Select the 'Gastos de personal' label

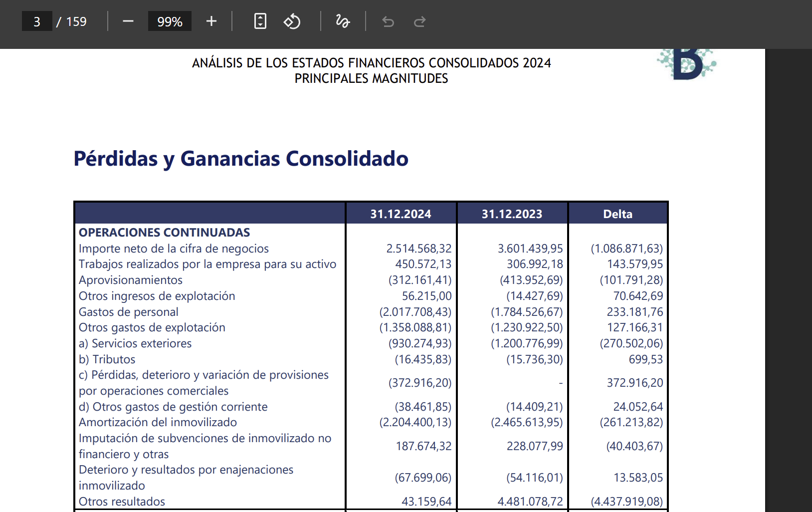(129, 312)
